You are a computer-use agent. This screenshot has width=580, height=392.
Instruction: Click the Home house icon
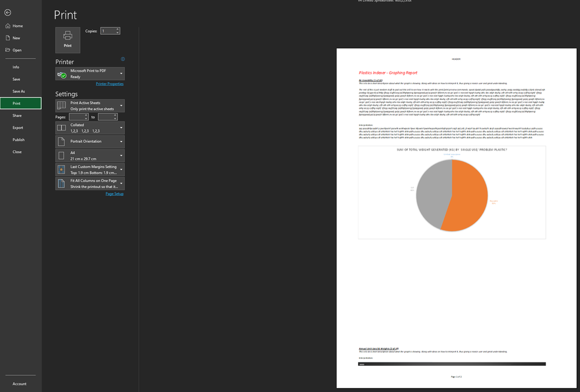8,26
